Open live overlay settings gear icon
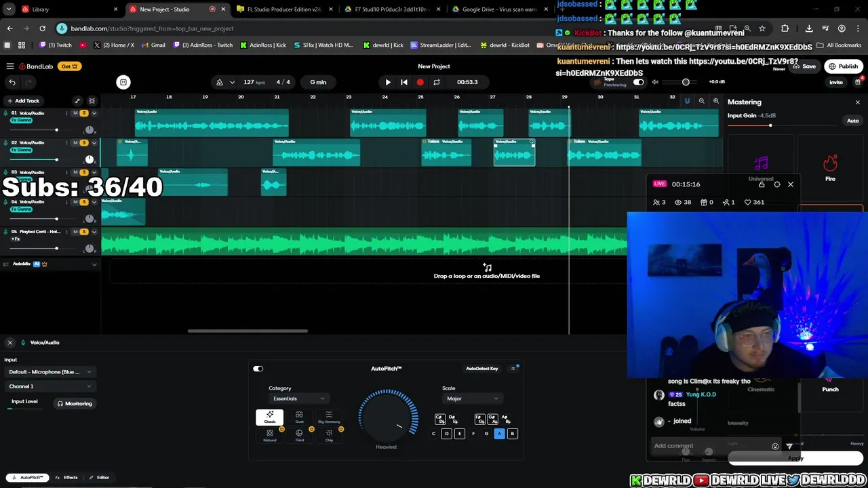The height and width of the screenshot is (488, 868). pos(776,184)
